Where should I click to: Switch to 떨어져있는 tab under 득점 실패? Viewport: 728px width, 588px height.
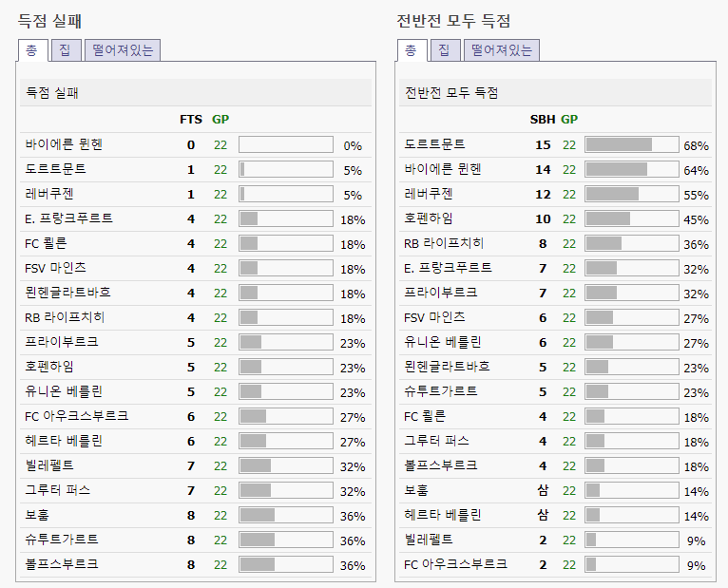coord(123,50)
